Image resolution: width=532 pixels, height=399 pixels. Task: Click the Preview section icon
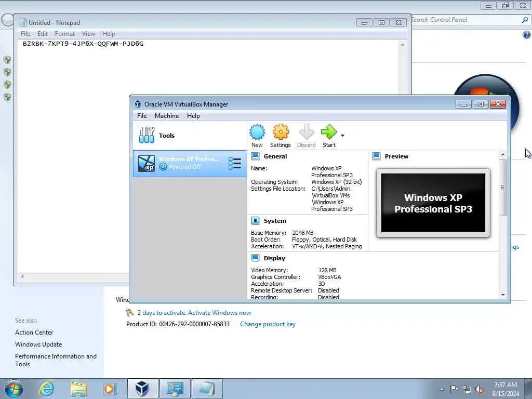point(376,156)
